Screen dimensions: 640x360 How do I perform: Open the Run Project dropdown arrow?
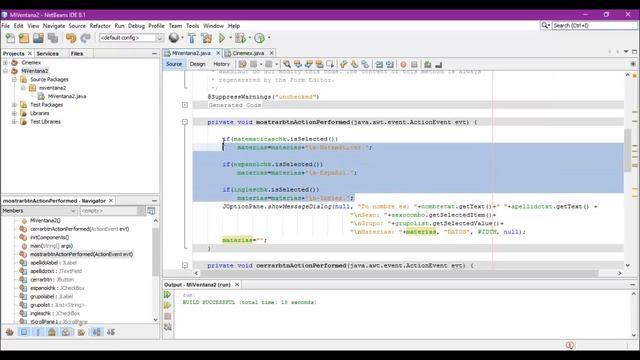(231, 38)
